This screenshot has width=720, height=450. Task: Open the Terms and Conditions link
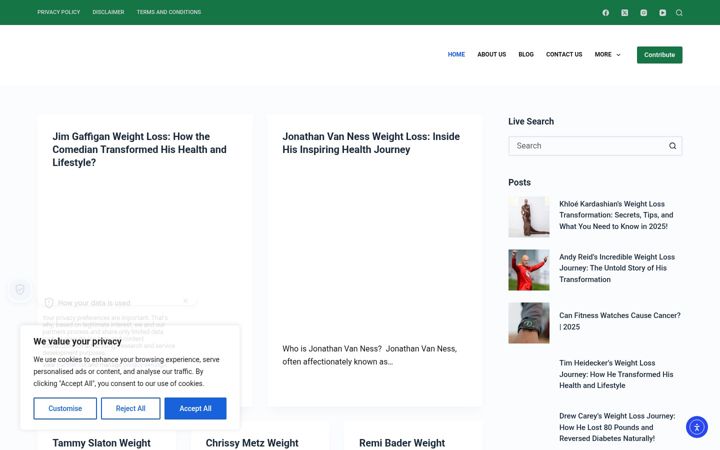point(169,12)
